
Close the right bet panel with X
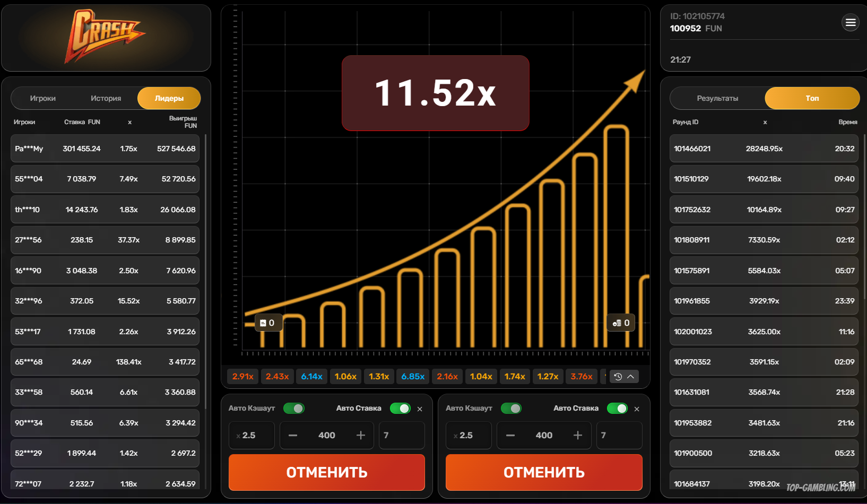coord(637,409)
